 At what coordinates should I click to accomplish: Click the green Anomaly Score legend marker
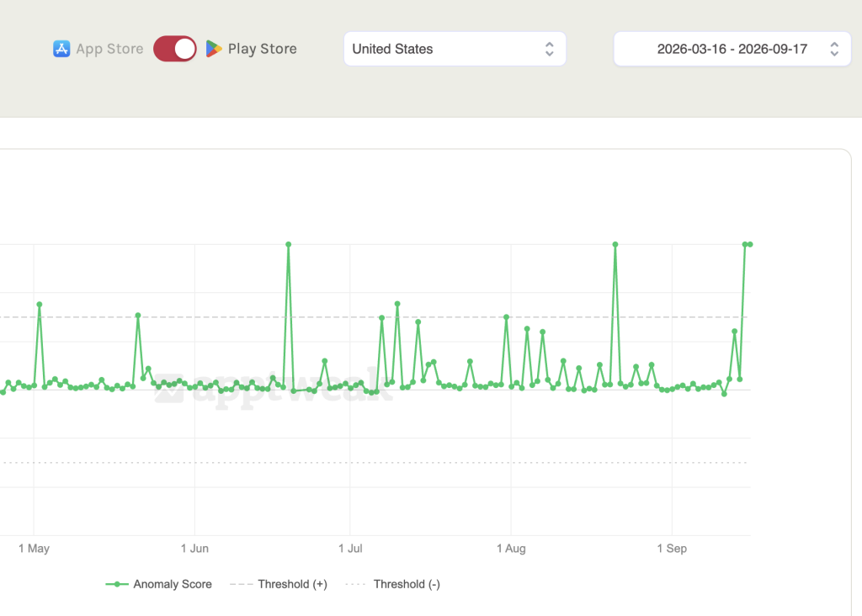pyautogui.click(x=116, y=584)
